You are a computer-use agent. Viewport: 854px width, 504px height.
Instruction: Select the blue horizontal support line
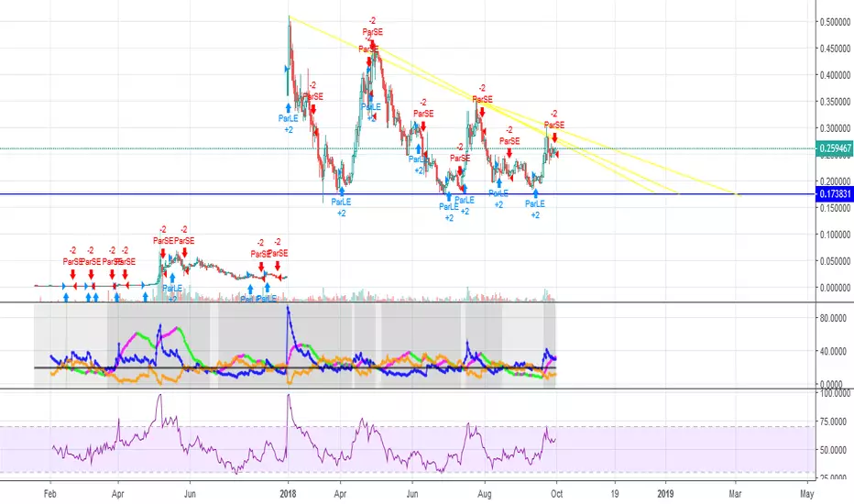408,194
